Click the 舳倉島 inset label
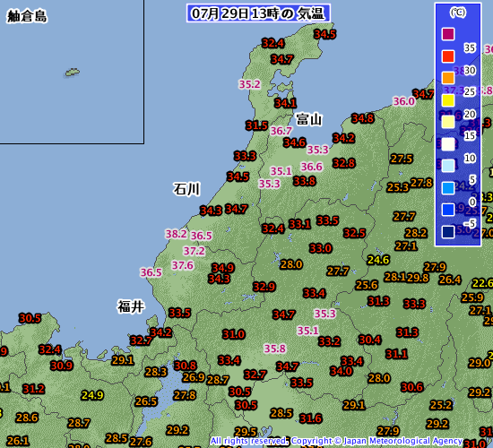This screenshot has height=448, width=493. click(27, 16)
